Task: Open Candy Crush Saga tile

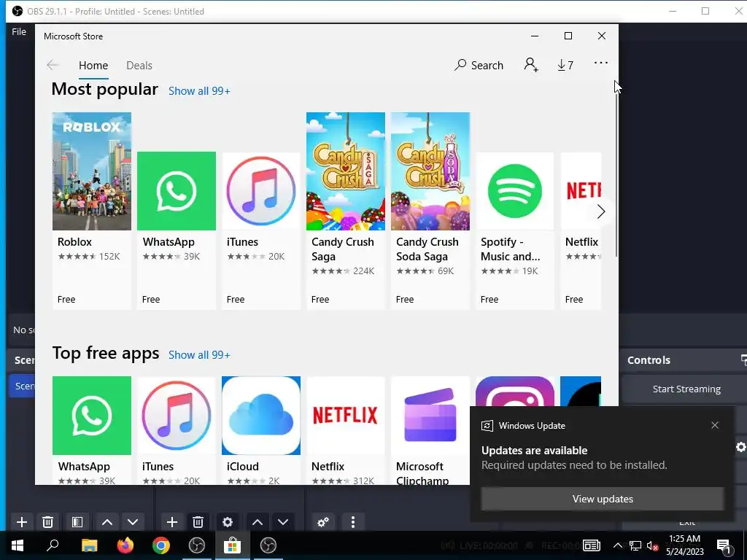Action: (x=345, y=211)
